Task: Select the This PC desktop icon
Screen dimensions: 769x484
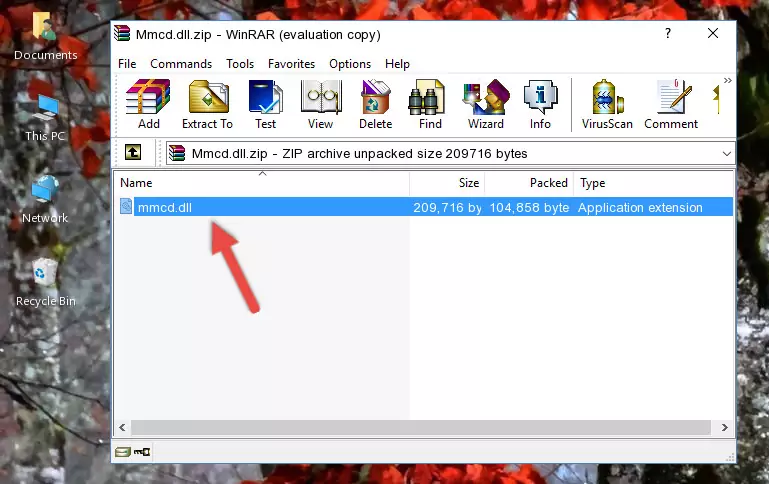Action: point(45,118)
